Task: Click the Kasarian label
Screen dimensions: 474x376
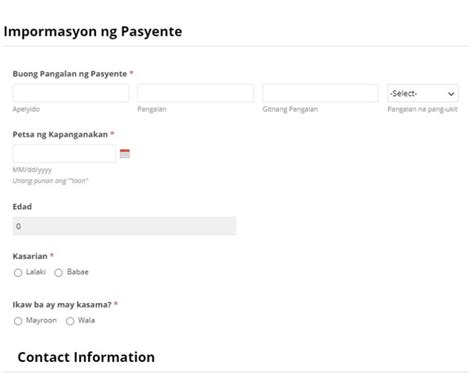Action: [x=30, y=256]
